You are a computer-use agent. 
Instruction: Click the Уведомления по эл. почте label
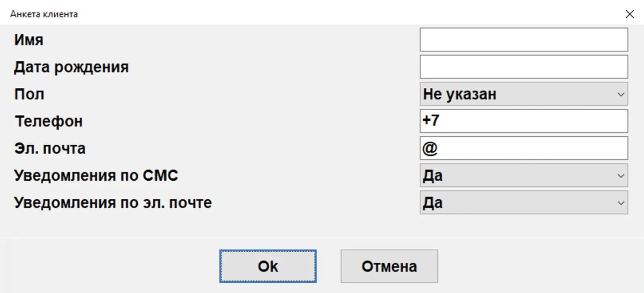click(x=113, y=203)
